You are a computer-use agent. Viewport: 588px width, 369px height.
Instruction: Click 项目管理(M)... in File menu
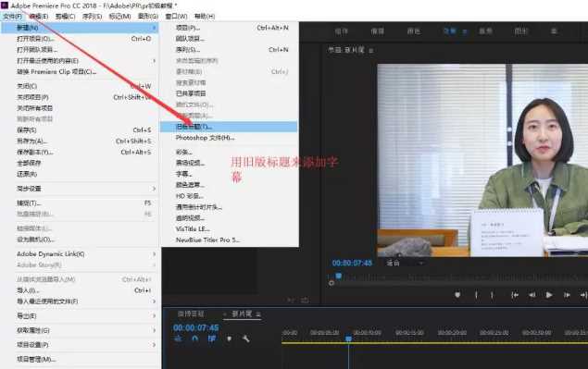[x=80, y=359]
